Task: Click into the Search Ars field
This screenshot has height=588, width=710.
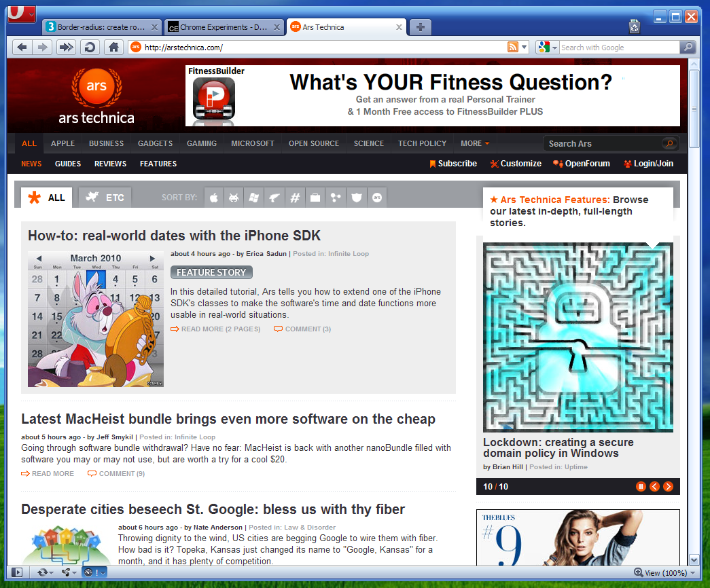Action: (x=603, y=143)
